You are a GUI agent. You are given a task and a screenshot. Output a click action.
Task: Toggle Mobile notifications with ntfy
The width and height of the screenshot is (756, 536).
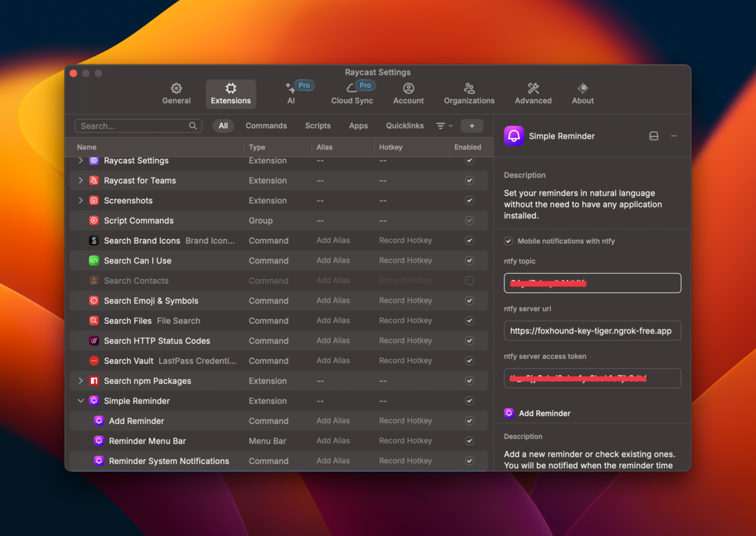(x=508, y=240)
